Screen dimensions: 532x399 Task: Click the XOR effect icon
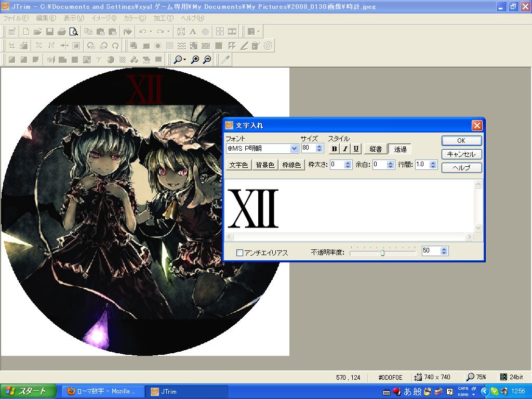point(146,60)
